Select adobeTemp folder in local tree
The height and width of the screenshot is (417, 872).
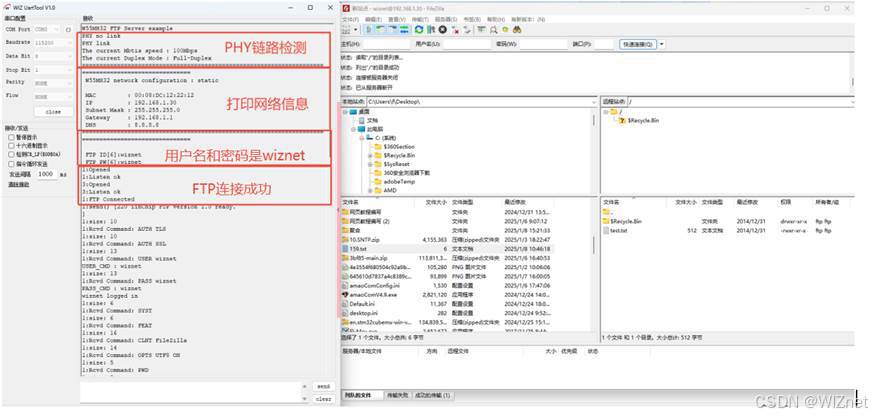click(x=399, y=181)
